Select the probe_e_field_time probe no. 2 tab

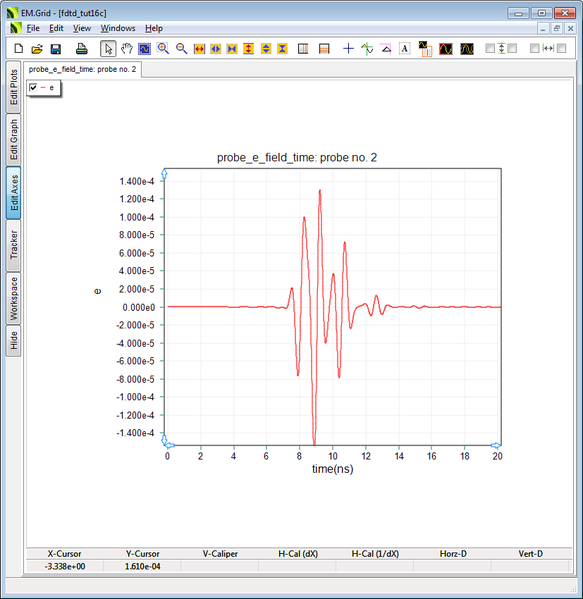82,69
